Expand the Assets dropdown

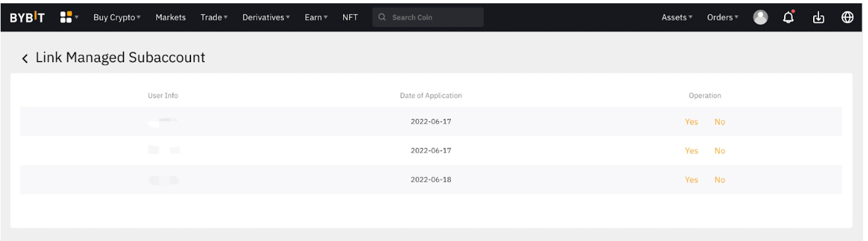pos(678,18)
